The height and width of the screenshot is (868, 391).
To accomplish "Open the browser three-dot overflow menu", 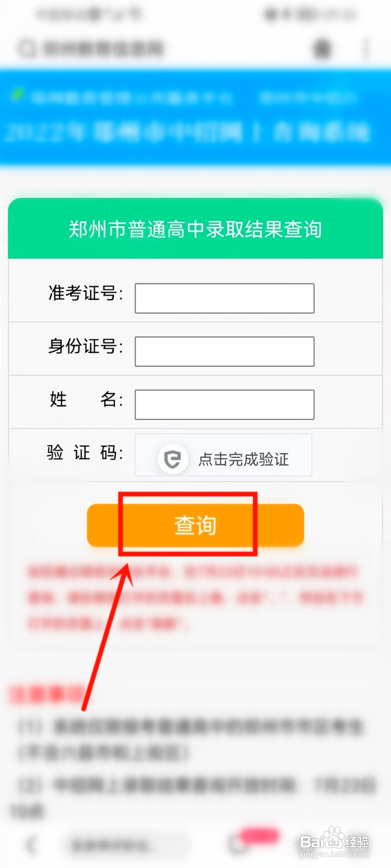I will pyautogui.click(x=366, y=49).
